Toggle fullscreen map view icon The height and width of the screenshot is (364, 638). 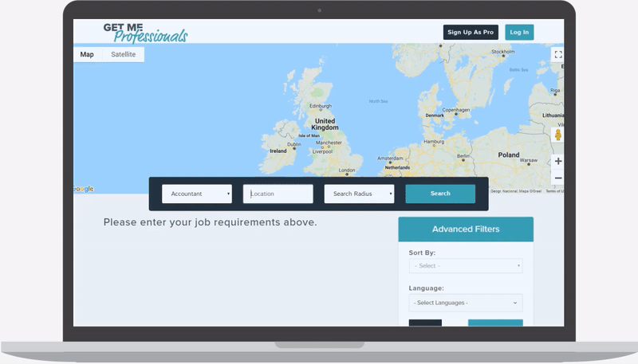click(557, 54)
